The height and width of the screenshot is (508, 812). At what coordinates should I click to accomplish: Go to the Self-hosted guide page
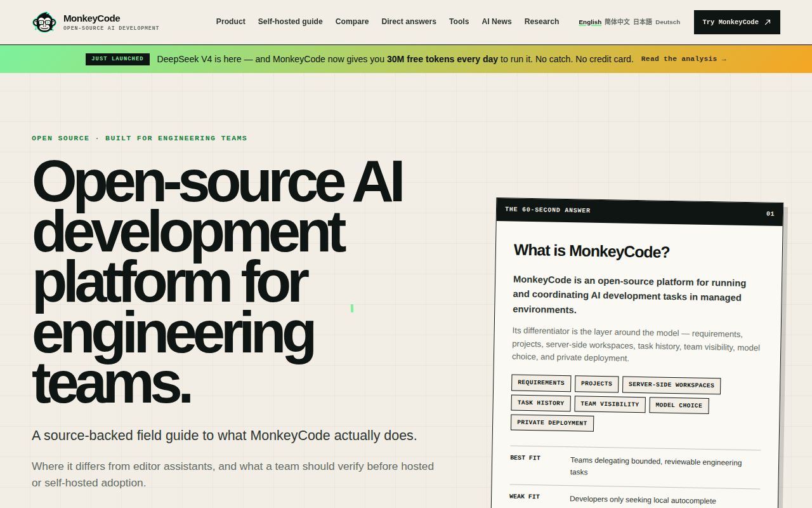point(290,22)
